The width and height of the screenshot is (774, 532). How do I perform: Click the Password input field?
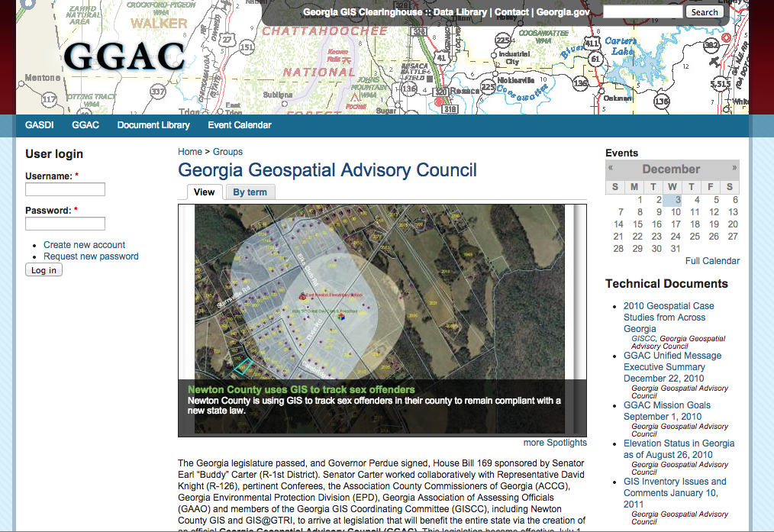coord(65,224)
